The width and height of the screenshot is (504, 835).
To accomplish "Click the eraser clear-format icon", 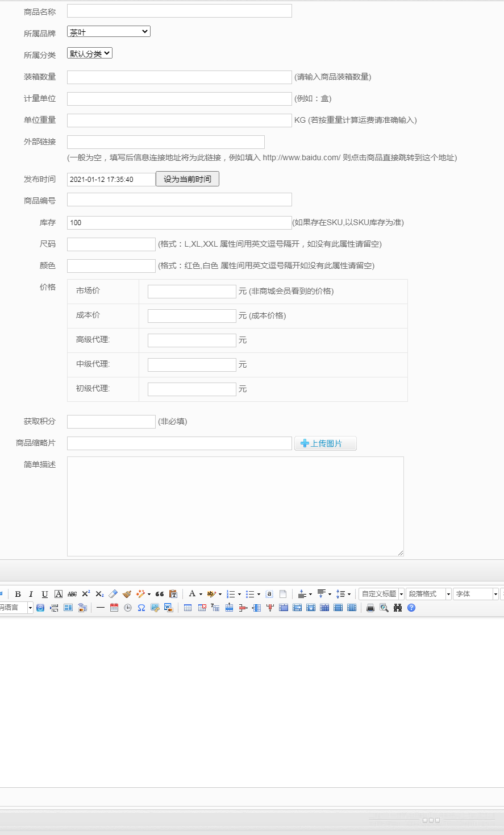I will pyautogui.click(x=113, y=594).
